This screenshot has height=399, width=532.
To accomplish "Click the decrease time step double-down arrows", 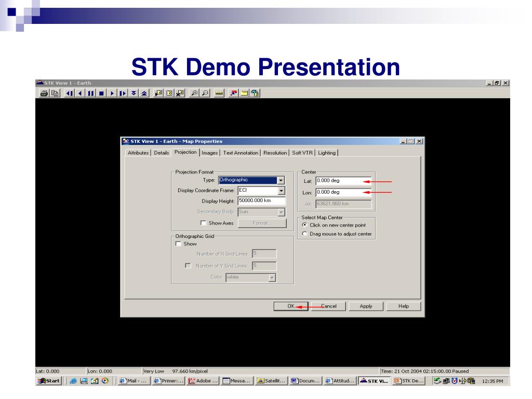I will coord(134,93).
